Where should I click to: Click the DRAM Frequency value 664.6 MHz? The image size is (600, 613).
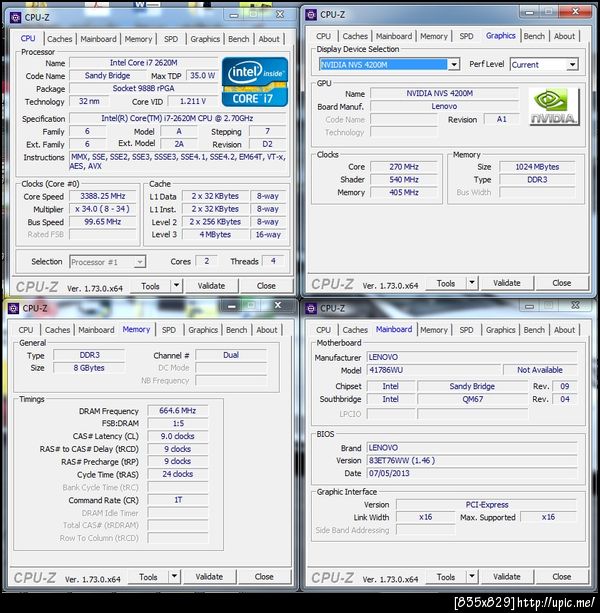(x=177, y=410)
